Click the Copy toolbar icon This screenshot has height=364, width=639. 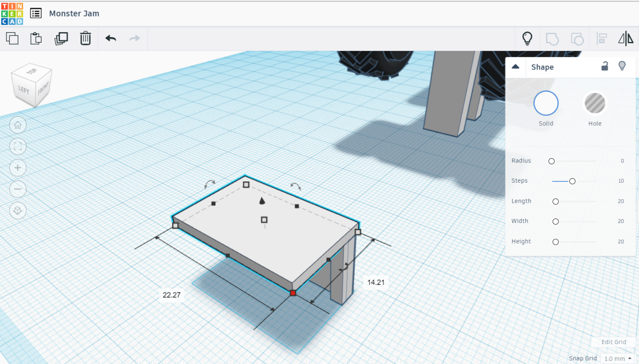(x=13, y=38)
